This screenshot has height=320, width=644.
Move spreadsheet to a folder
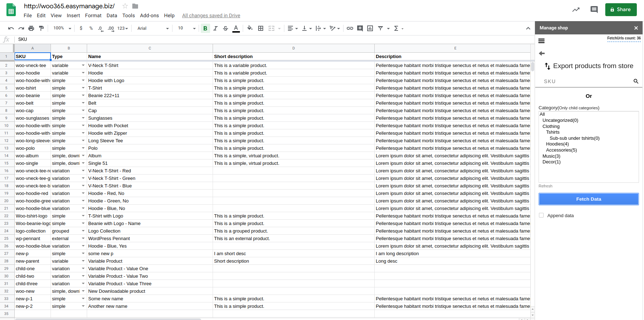coord(135,6)
